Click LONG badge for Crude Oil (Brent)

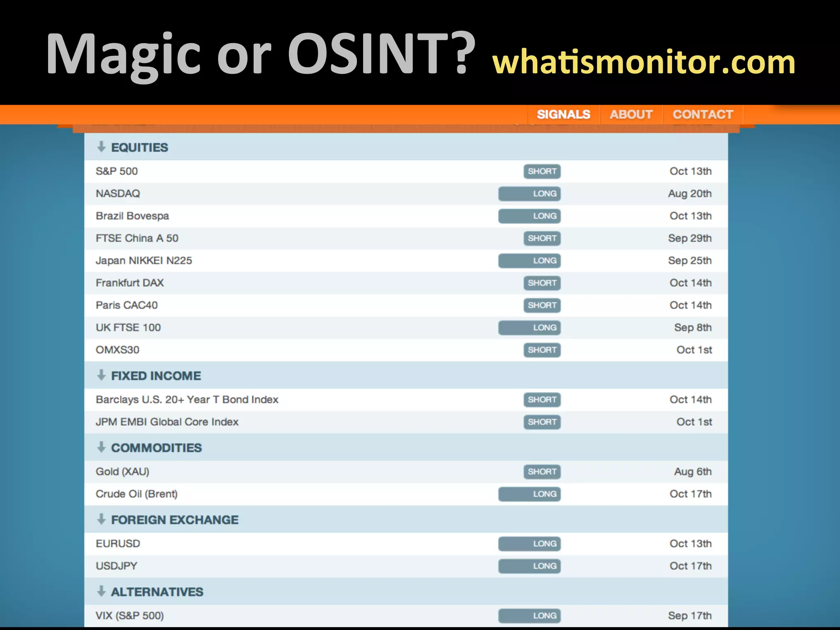pyautogui.click(x=530, y=494)
